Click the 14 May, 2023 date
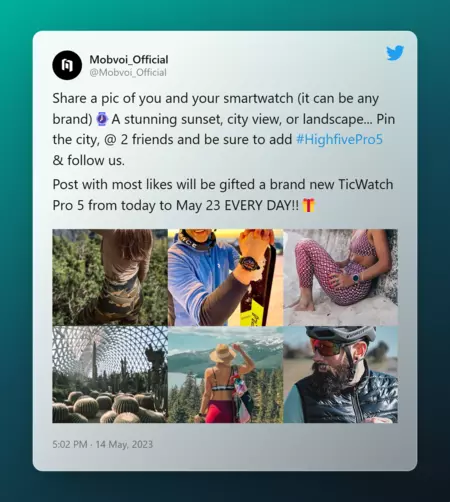The image size is (450, 502). (x=124, y=444)
